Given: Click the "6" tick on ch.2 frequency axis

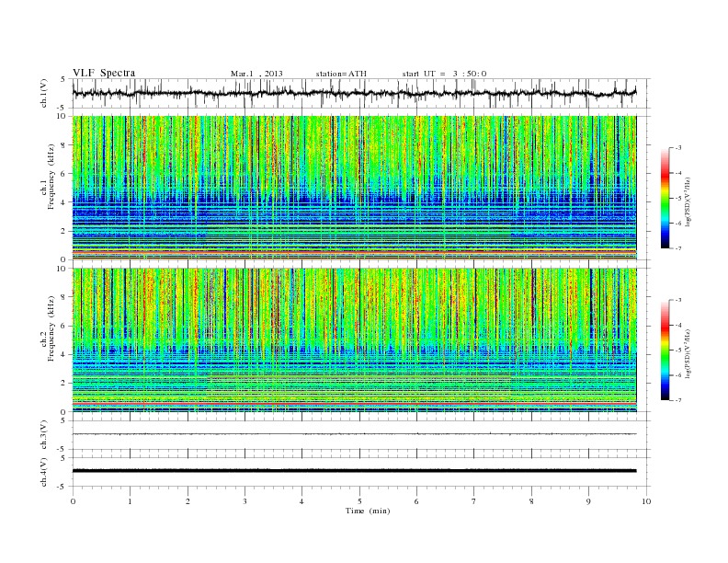Looking at the screenshot, I should click(63, 326).
